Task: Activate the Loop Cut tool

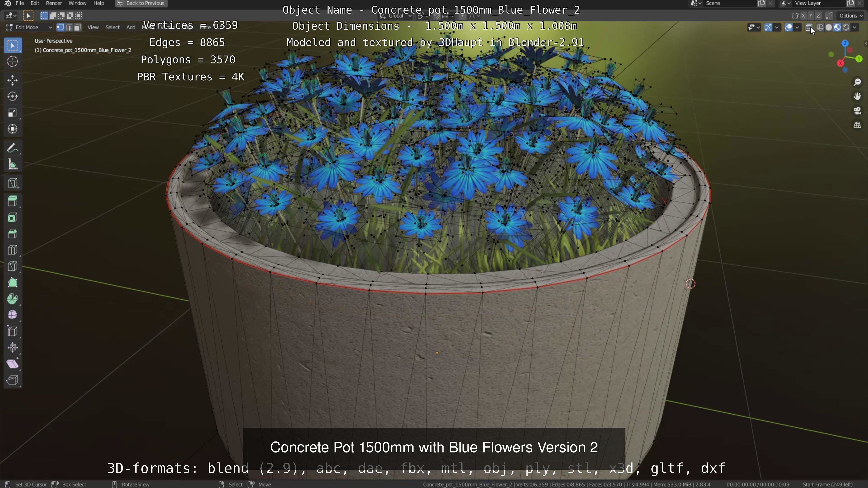Action: [13, 250]
